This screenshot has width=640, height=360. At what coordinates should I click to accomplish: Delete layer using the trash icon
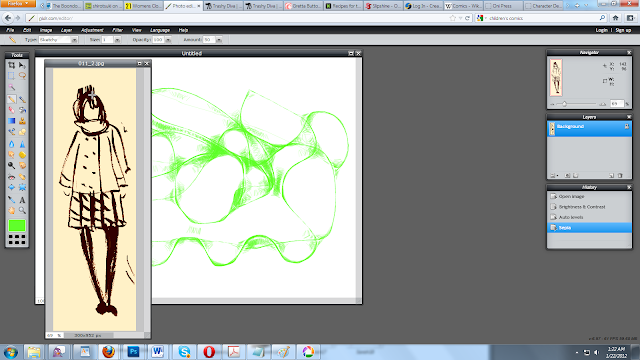point(620,176)
